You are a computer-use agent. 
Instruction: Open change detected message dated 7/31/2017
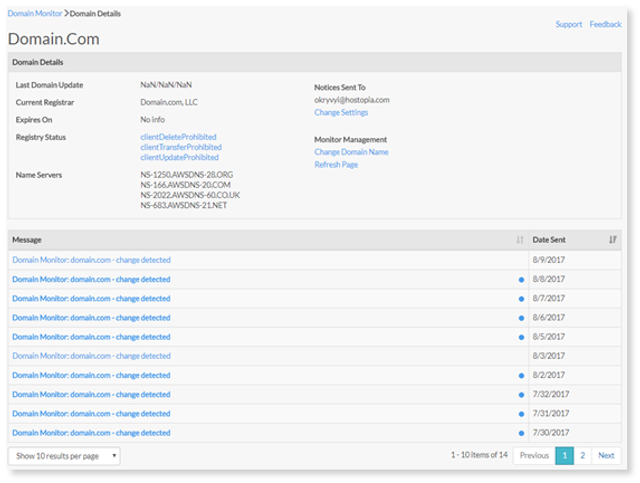tap(91, 414)
